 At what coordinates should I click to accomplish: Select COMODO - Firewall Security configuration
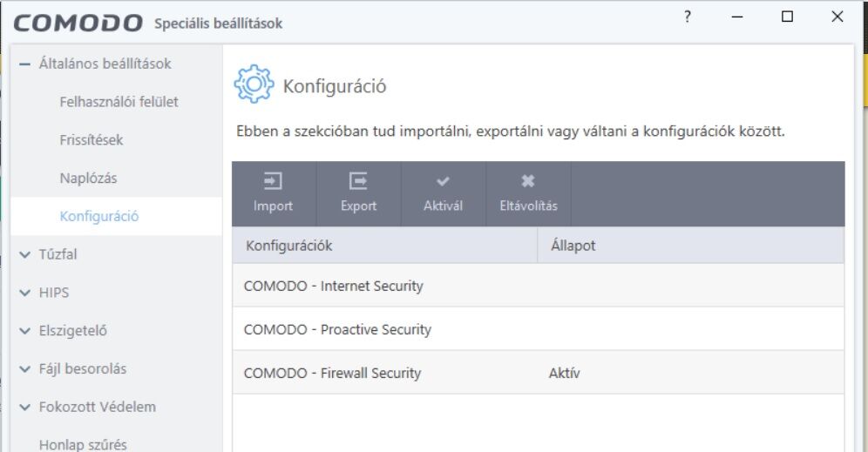[x=538, y=373]
